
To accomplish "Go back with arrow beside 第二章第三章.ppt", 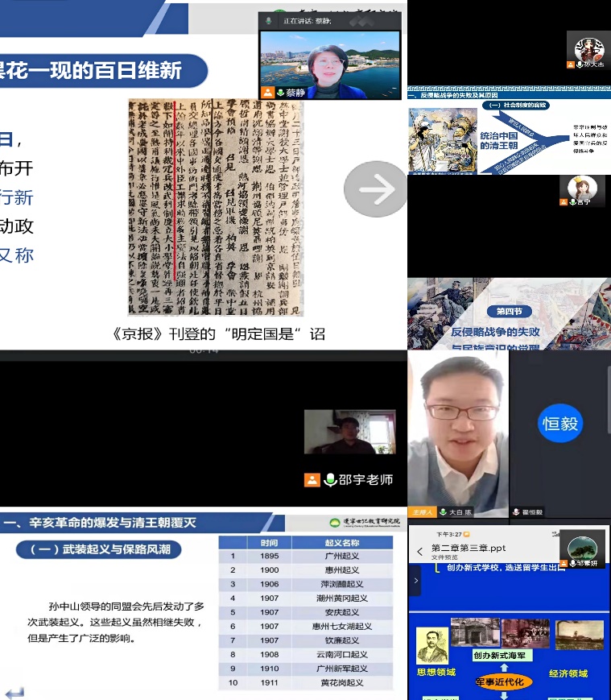I will click(419, 552).
